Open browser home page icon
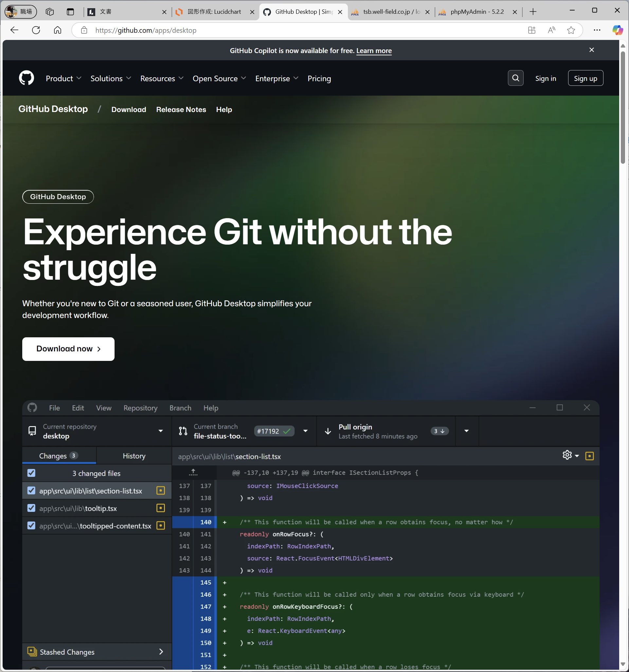 (x=58, y=30)
